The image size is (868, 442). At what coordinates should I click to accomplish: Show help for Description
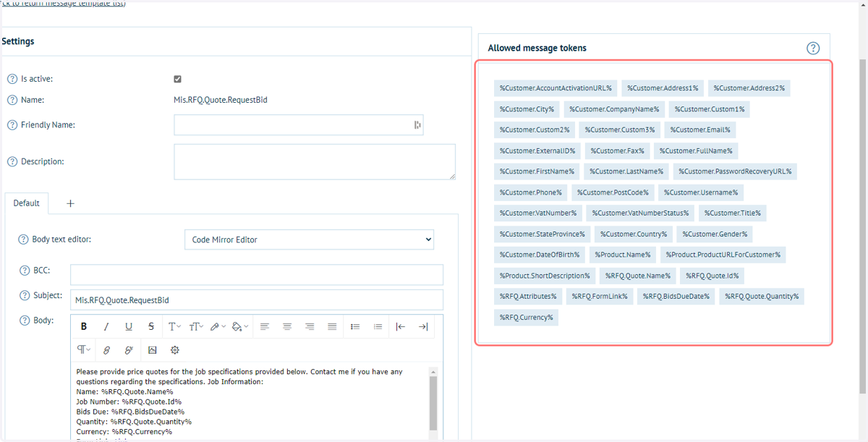coord(12,161)
